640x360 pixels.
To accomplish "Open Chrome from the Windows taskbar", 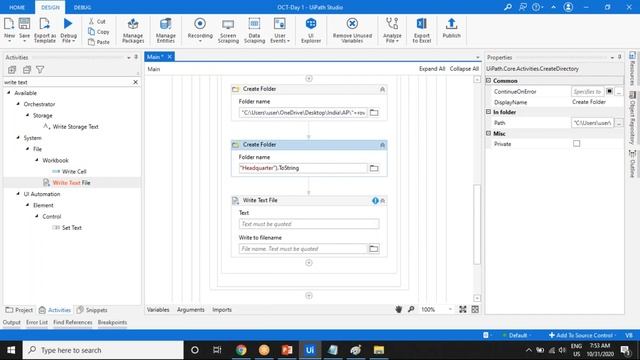I will click(x=241, y=350).
